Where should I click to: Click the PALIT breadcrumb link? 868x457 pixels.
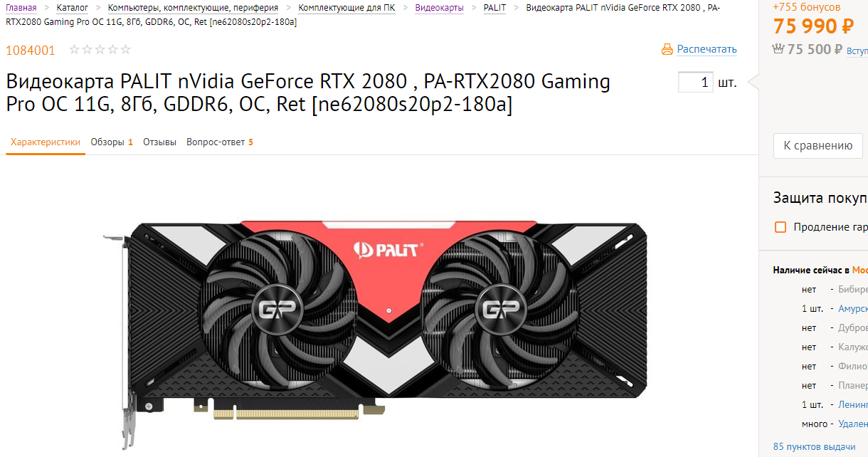click(x=494, y=8)
